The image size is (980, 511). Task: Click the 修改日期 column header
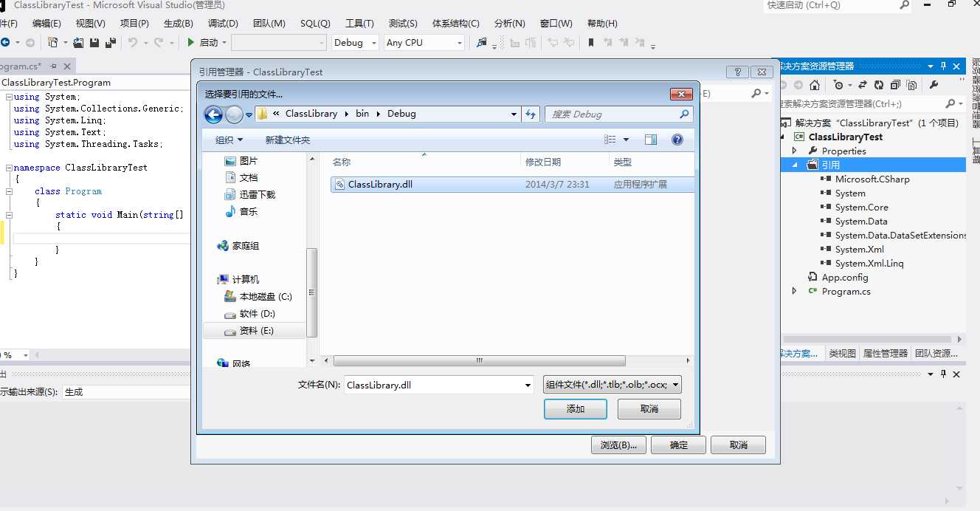point(543,162)
